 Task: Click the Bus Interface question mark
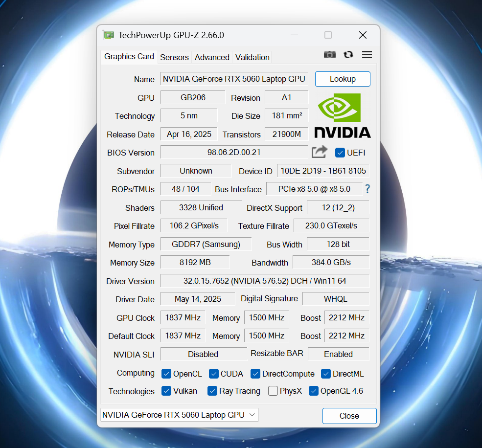point(367,189)
